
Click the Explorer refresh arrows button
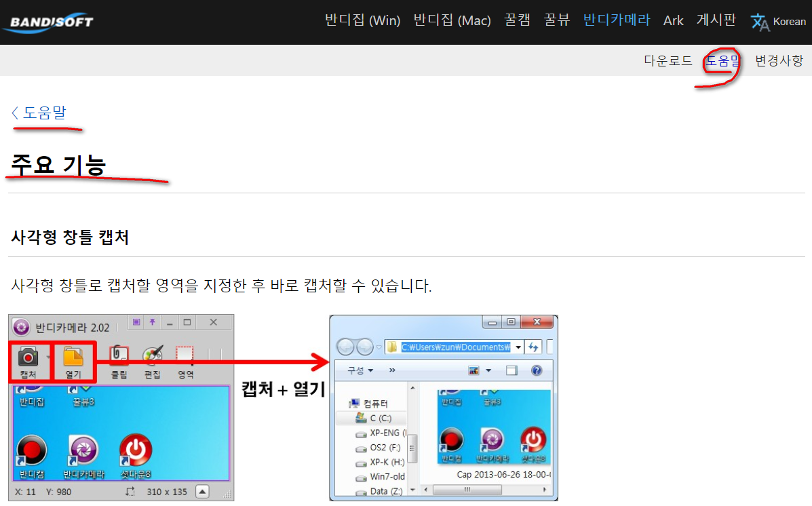[x=533, y=347]
